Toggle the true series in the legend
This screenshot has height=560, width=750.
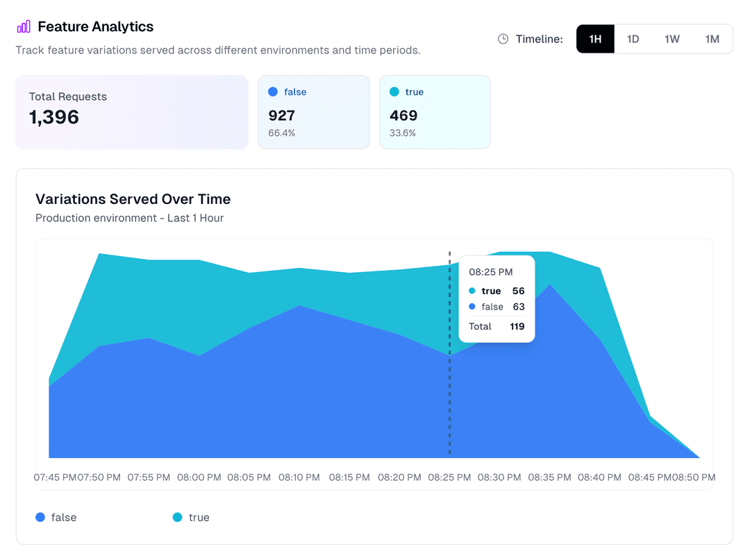[x=191, y=517]
